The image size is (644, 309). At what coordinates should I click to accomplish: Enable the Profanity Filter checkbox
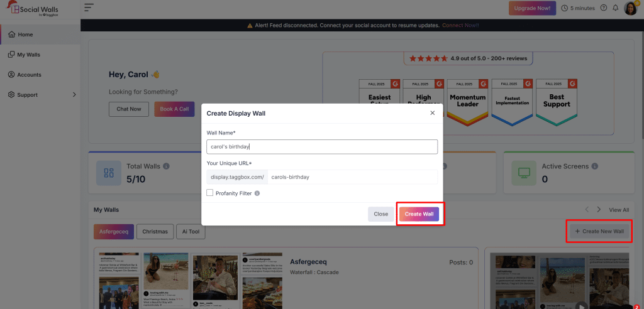pyautogui.click(x=210, y=193)
